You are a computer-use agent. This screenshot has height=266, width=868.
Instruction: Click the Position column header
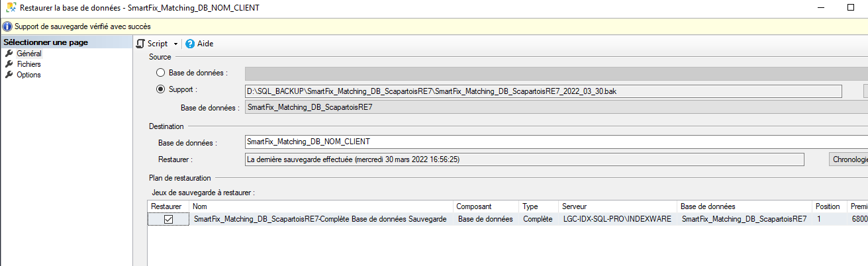pyautogui.click(x=830, y=206)
